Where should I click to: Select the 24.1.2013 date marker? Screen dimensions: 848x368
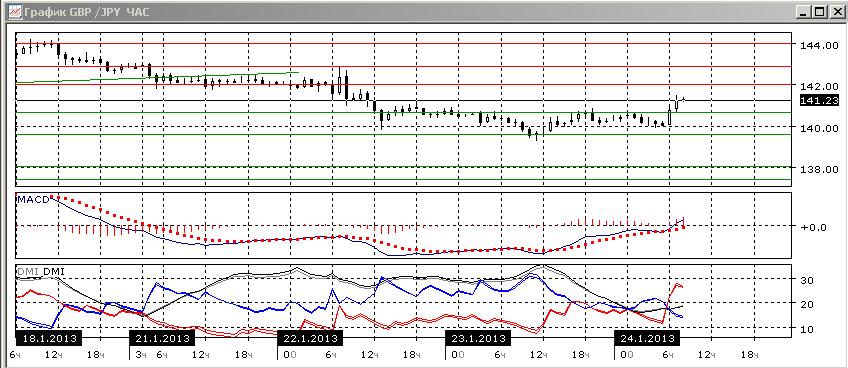tap(646, 339)
